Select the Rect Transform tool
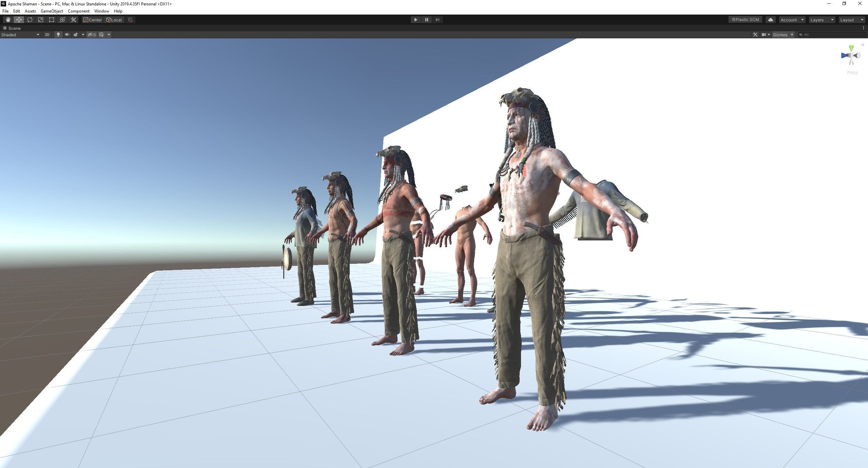The width and height of the screenshot is (868, 468). tap(52, 20)
